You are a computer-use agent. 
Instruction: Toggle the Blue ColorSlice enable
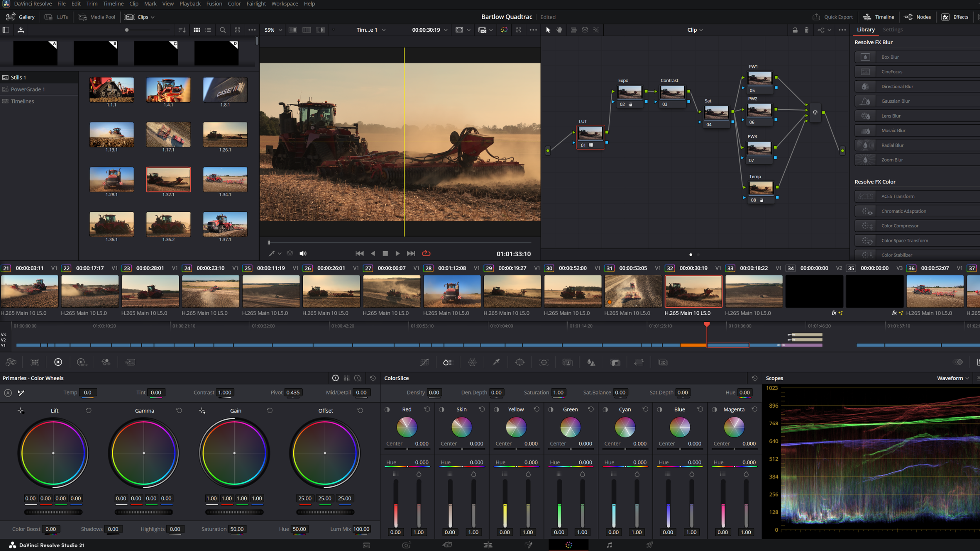(660, 410)
